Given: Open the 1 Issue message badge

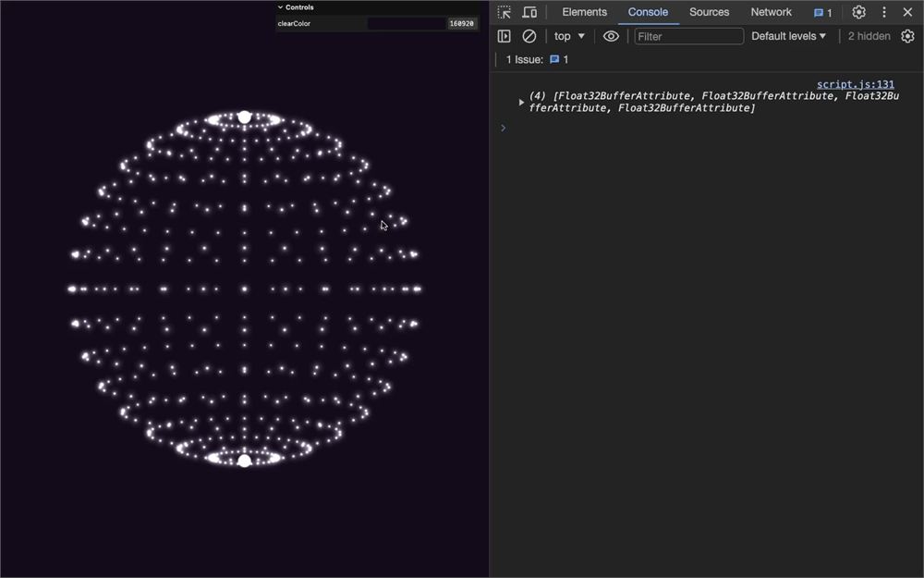Looking at the screenshot, I should click(559, 59).
